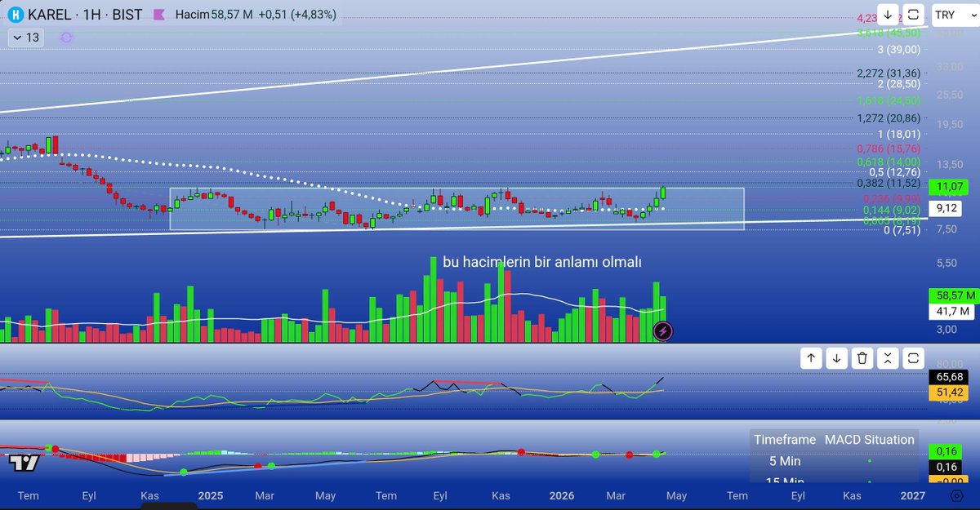980x510 pixels.
Task: Expand the collapsed 13 indicators legend
Action: tap(26, 38)
